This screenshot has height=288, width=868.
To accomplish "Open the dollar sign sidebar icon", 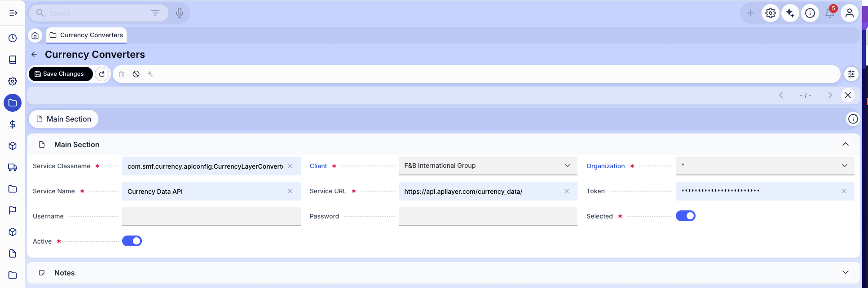I will pos(13,124).
